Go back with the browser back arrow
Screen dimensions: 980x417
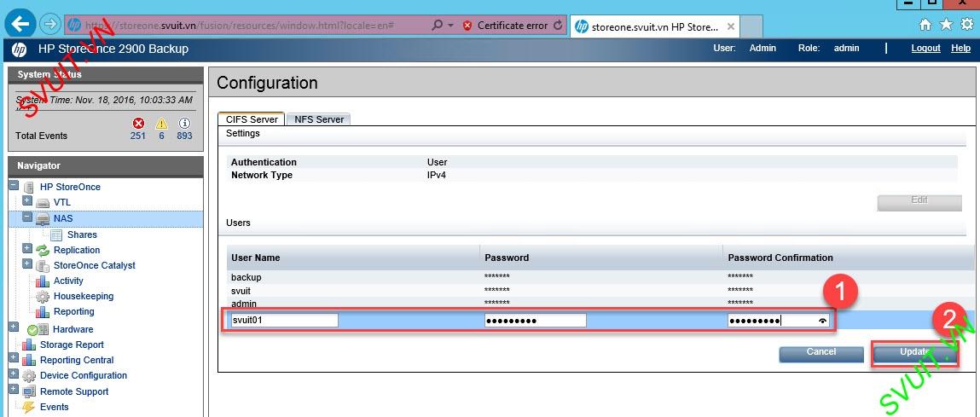tap(20, 25)
